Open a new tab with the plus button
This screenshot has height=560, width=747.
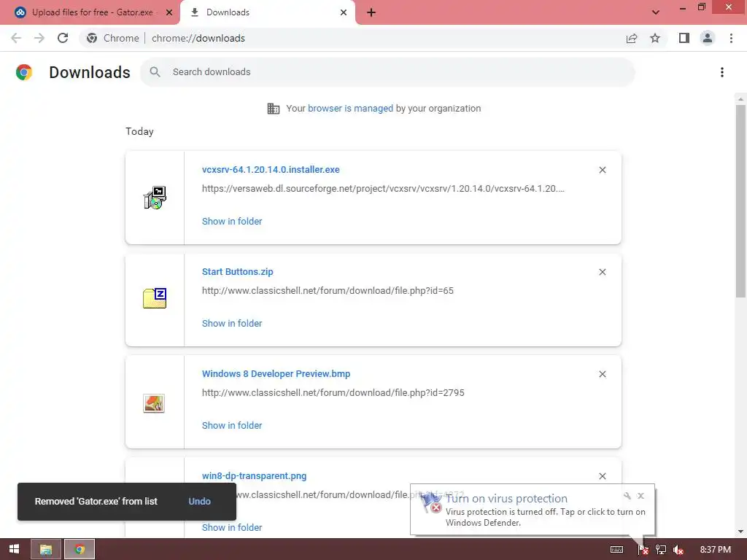click(x=371, y=12)
